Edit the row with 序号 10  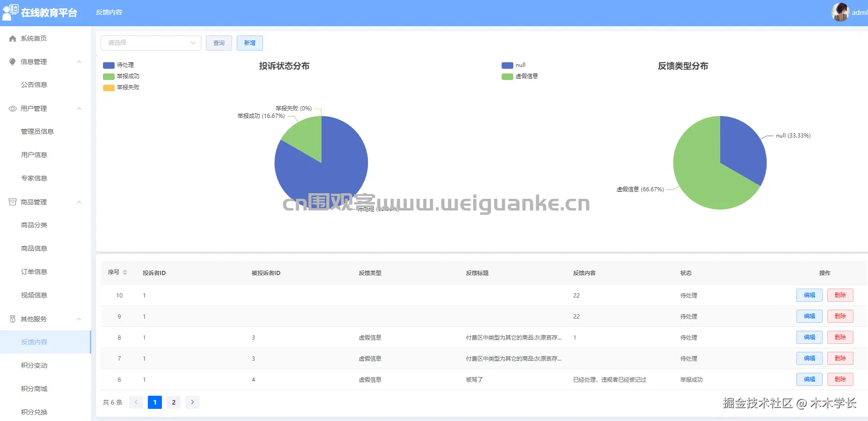click(810, 295)
